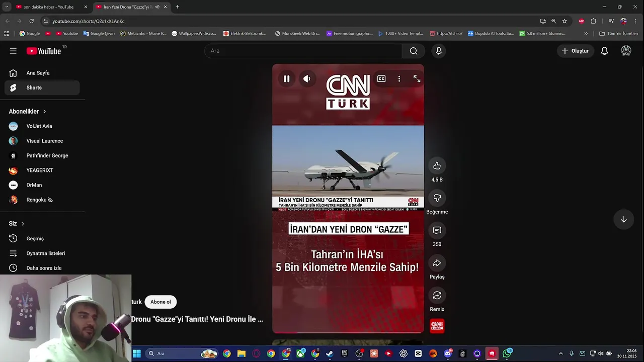Expand Abonelikler subscriptions section
This screenshot has width=644, height=362.
28,111
